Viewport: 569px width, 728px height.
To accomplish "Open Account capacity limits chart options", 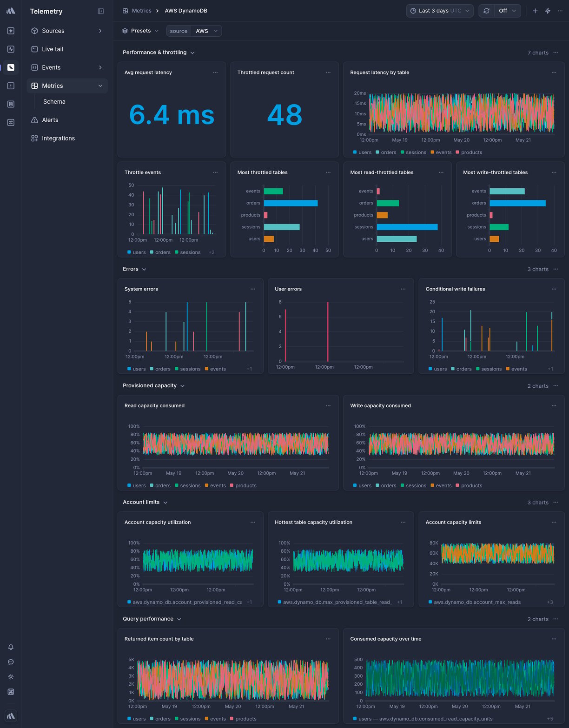I will (554, 523).
